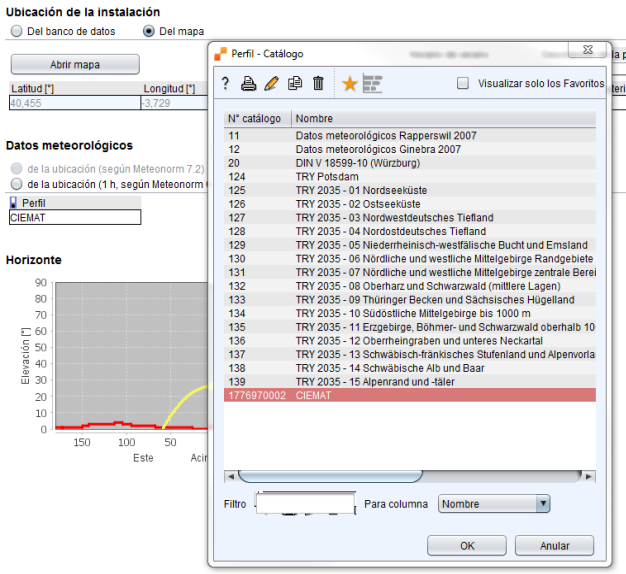The width and height of the screenshot is (626, 574).
Task: Select the Del banco de datos option
Action: (17, 31)
